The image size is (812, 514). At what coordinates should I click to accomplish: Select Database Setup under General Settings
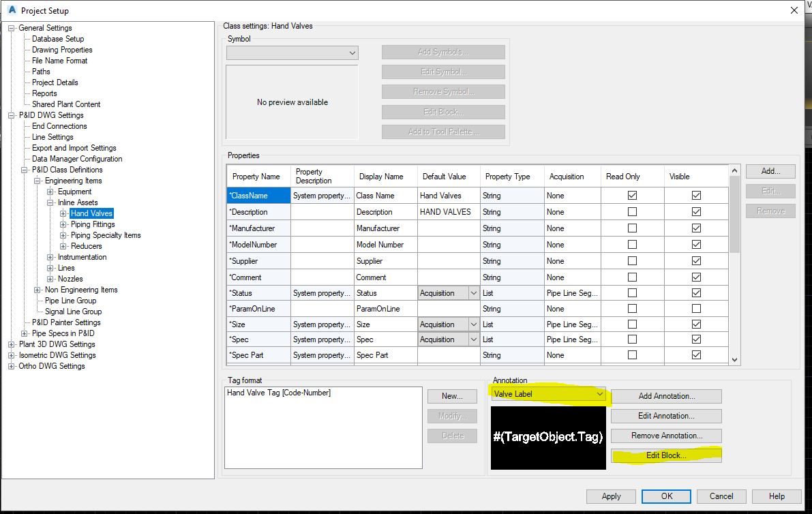[x=57, y=39]
